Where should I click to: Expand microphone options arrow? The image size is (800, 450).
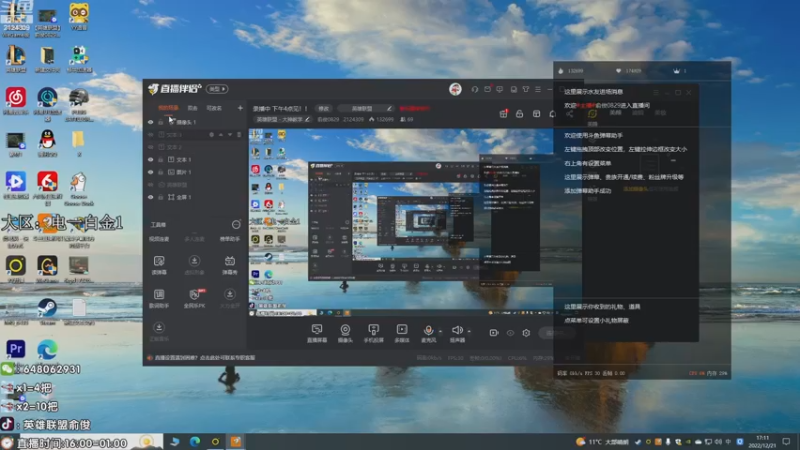pyautogui.click(x=440, y=331)
